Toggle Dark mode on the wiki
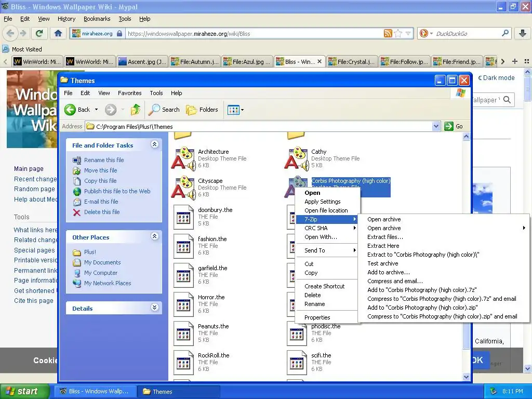The image size is (532, 399). [x=496, y=78]
